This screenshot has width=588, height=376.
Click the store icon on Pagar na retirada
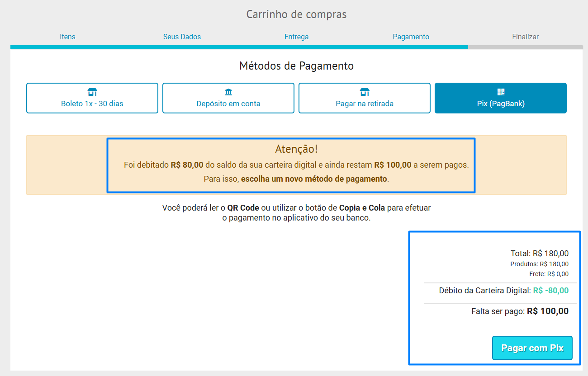pos(365,92)
